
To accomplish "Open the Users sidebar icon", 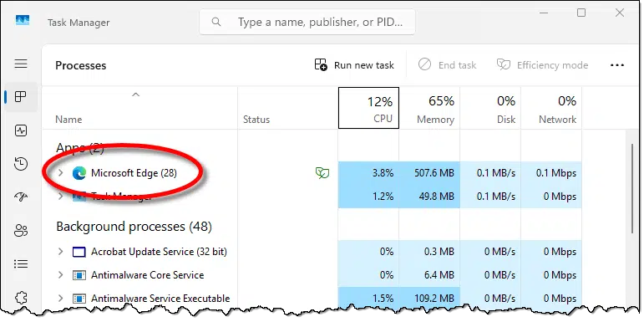I will point(21,231).
